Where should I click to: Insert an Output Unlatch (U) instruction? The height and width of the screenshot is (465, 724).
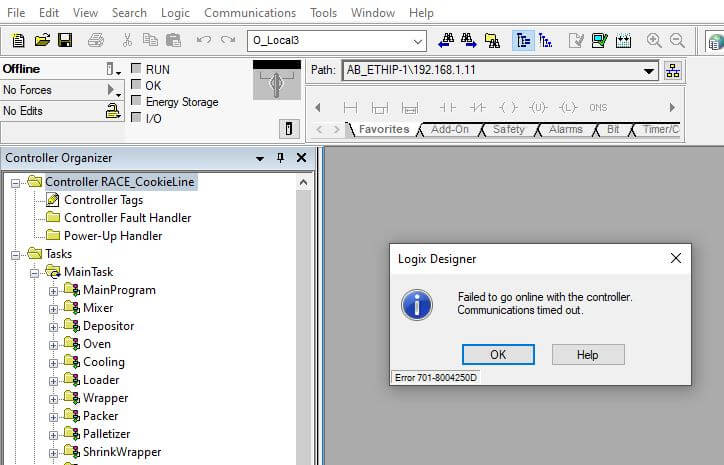pyautogui.click(x=538, y=108)
